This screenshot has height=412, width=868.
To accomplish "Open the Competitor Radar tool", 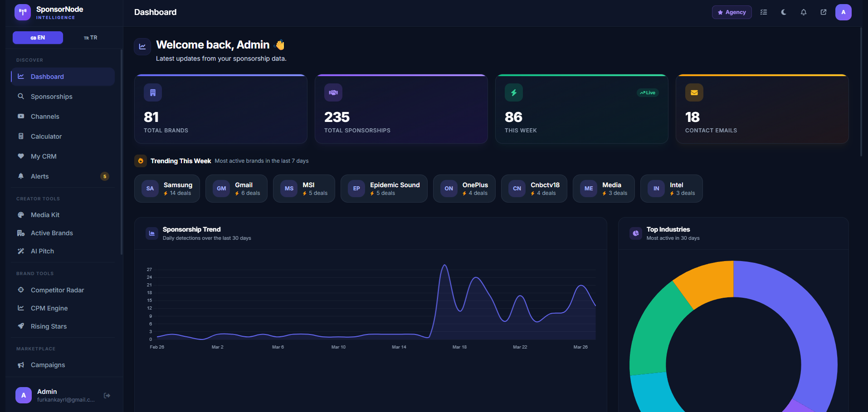I will tap(57, 290).
